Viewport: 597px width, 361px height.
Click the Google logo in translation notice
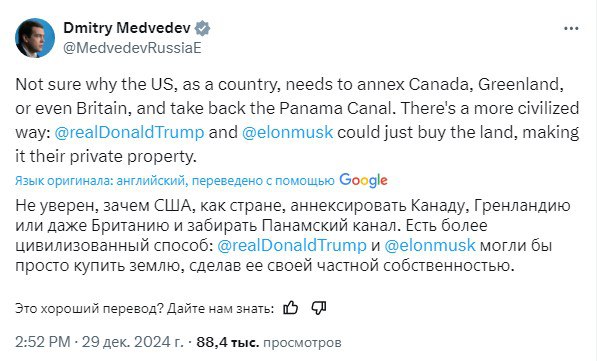(x=363, y=180)
